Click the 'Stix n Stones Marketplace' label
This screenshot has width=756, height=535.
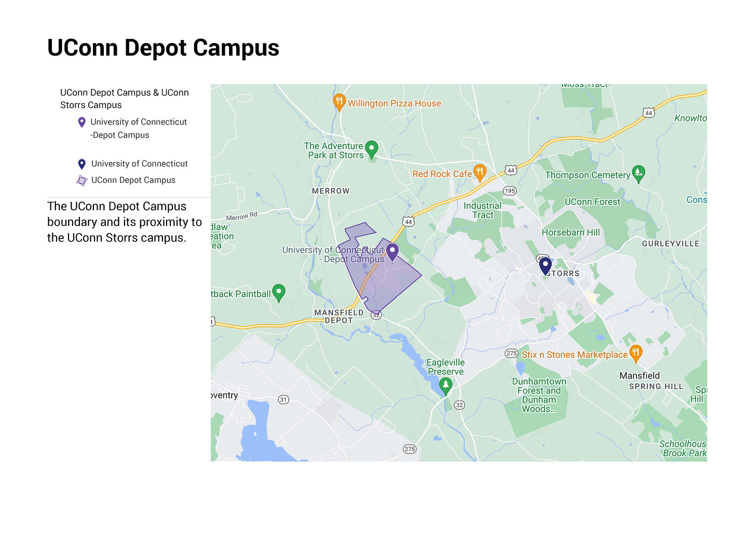575,355
